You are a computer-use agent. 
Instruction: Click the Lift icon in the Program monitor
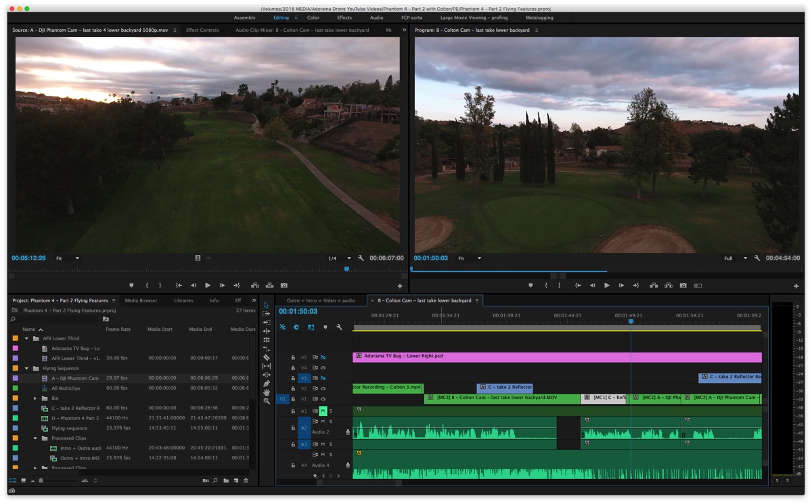654,285
